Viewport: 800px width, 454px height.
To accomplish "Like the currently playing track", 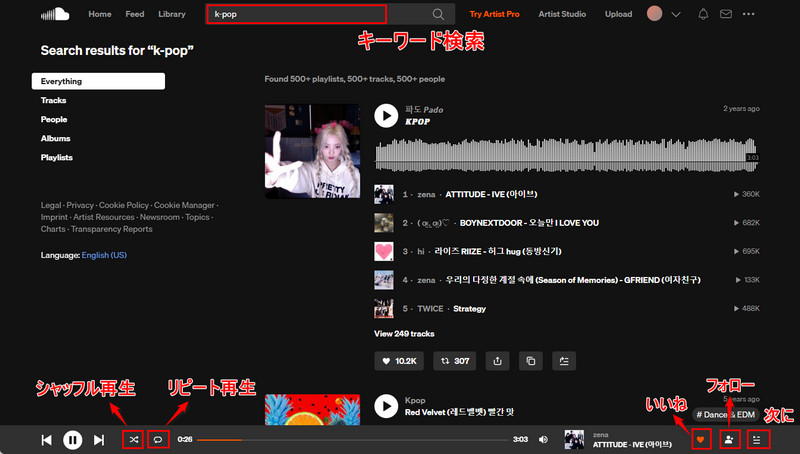I will click(701, 440).
